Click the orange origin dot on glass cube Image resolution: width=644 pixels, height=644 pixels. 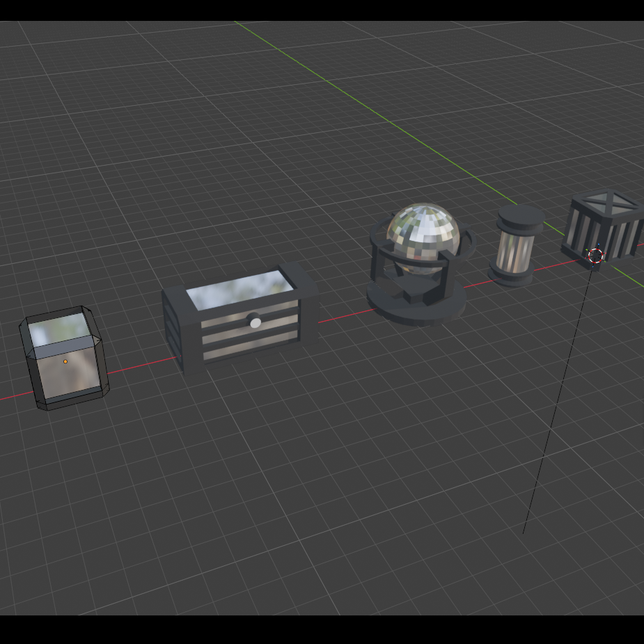[65, 361]
